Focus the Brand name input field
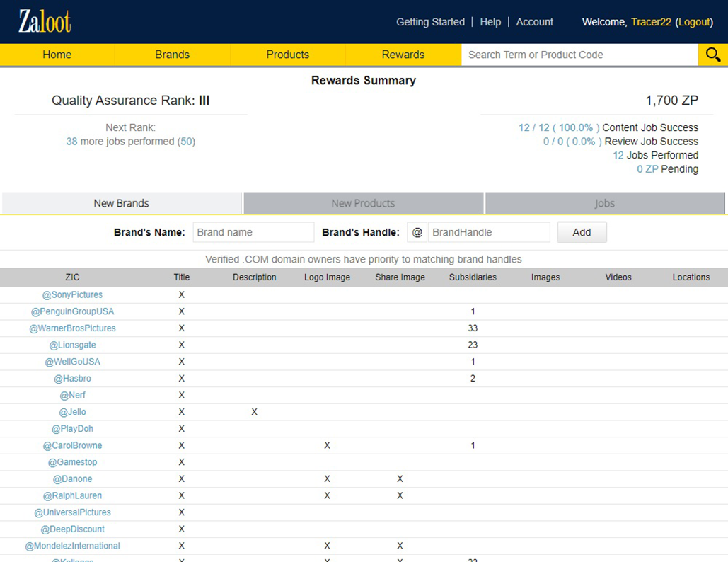728x562 pixels. 253,232
